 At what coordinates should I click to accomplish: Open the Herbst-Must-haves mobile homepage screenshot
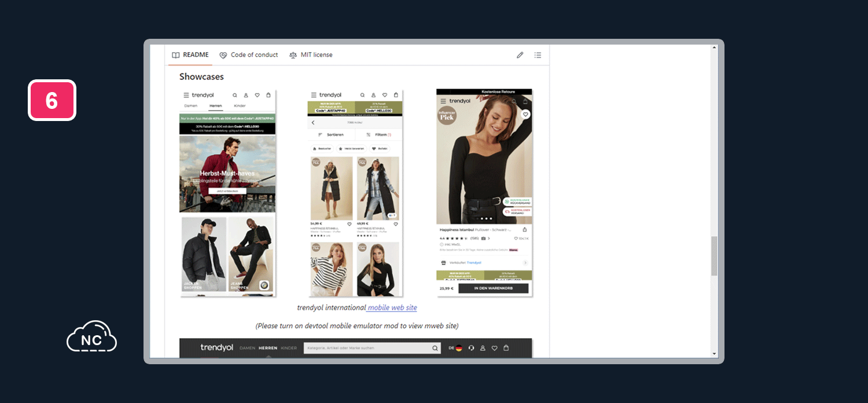coord(228,193)
